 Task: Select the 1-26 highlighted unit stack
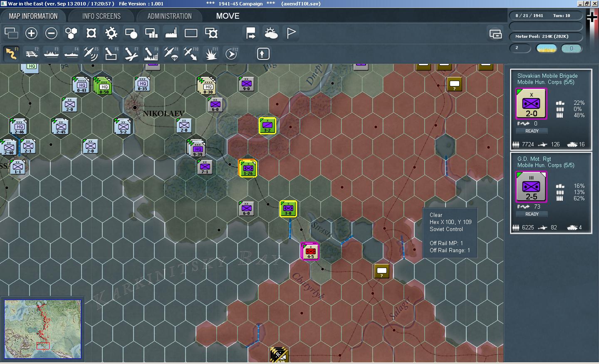pos(248,168)
